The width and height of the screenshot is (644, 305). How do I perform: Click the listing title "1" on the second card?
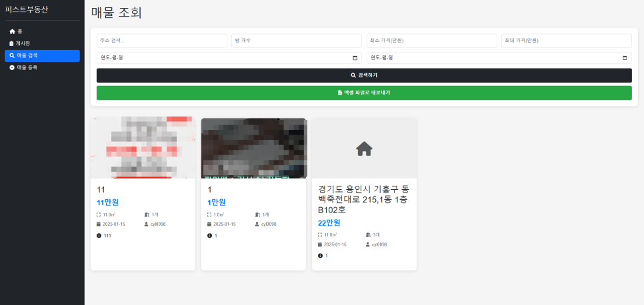[209, 190]
